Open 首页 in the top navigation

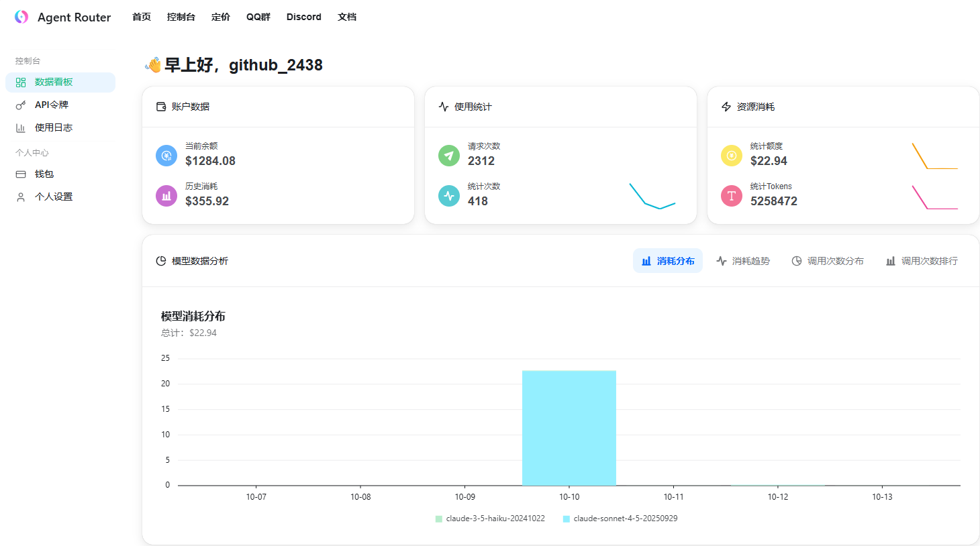pyautogui.click(x=142, y=17)
